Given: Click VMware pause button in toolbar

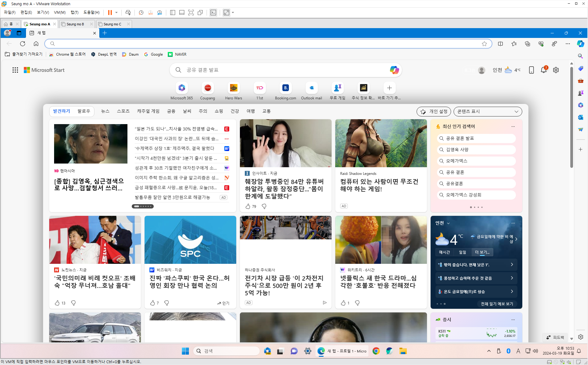Looking at the screenshot, I should tap(110, 13).
